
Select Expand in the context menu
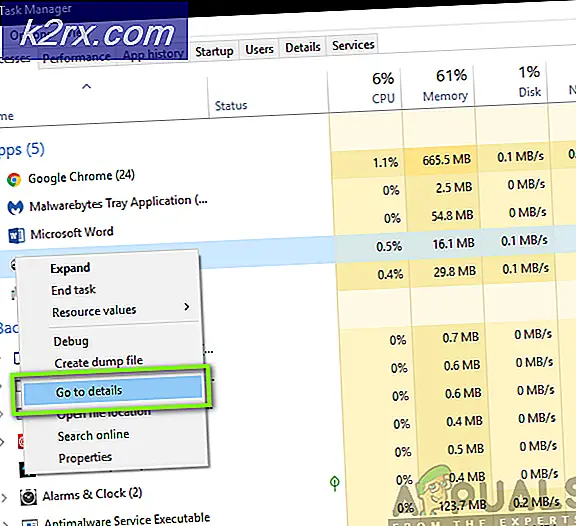click(x=70, y=268)
